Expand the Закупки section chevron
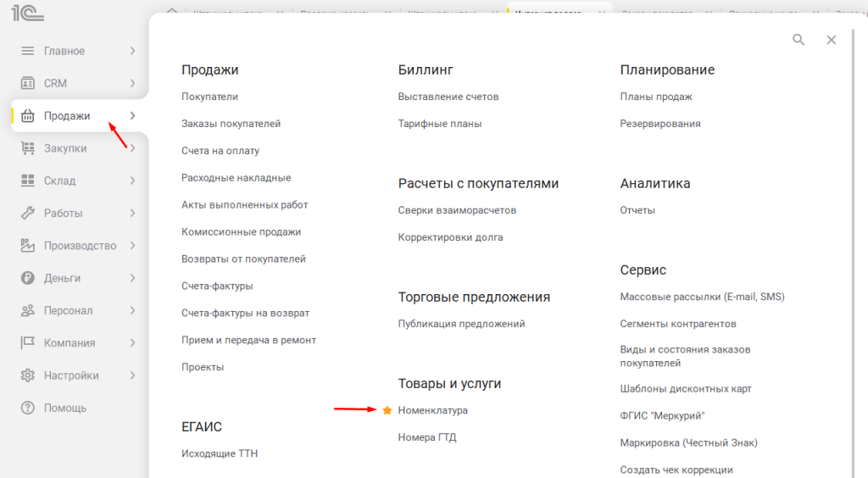868x478 pixels. 132,148
